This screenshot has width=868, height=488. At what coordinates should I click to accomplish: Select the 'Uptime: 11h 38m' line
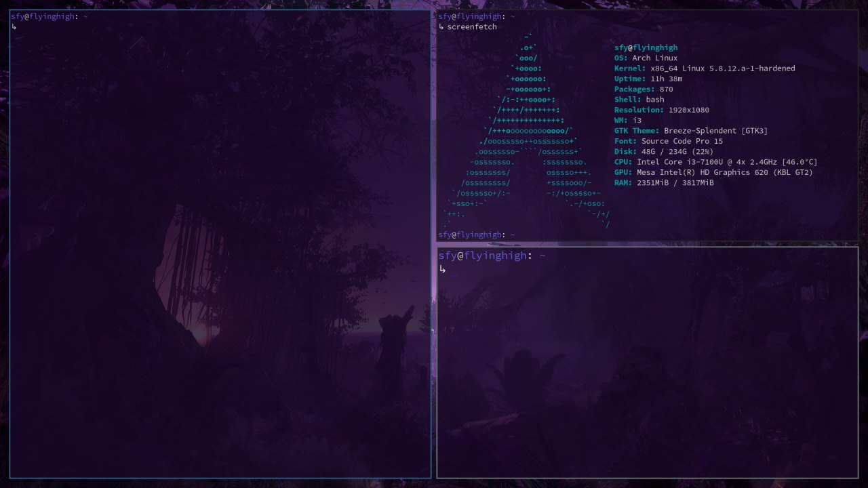click(x=648, y=79)
